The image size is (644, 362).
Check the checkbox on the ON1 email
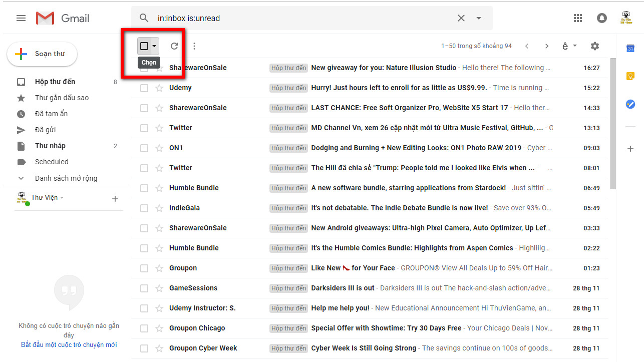[x=144, y=148]
